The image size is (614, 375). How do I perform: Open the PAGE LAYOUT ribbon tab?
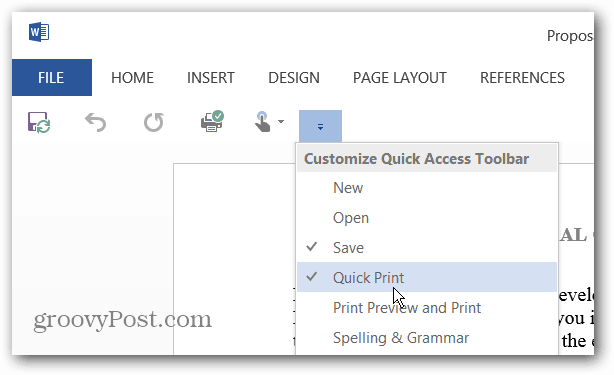point(399,78)
